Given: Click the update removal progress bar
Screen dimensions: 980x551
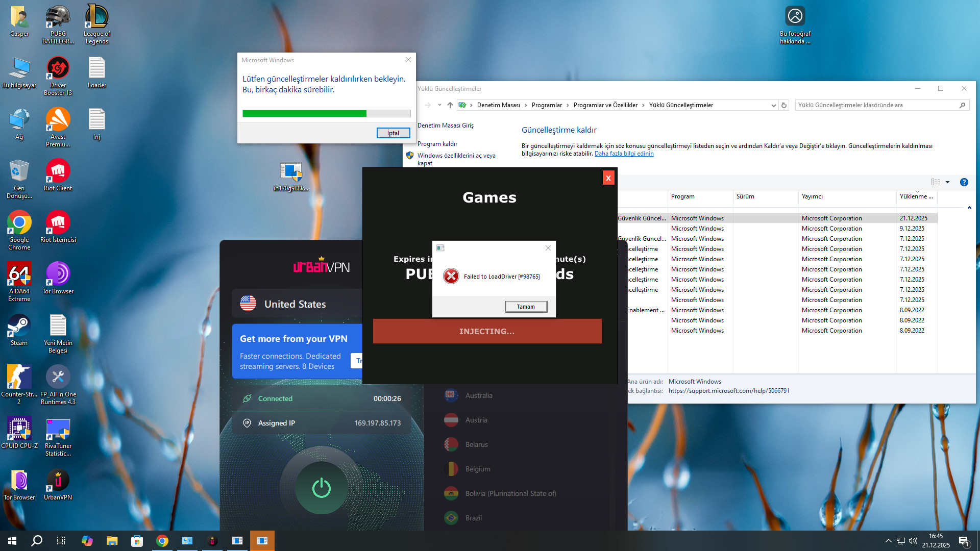Looking at the screenshot, I should point(327,113).
